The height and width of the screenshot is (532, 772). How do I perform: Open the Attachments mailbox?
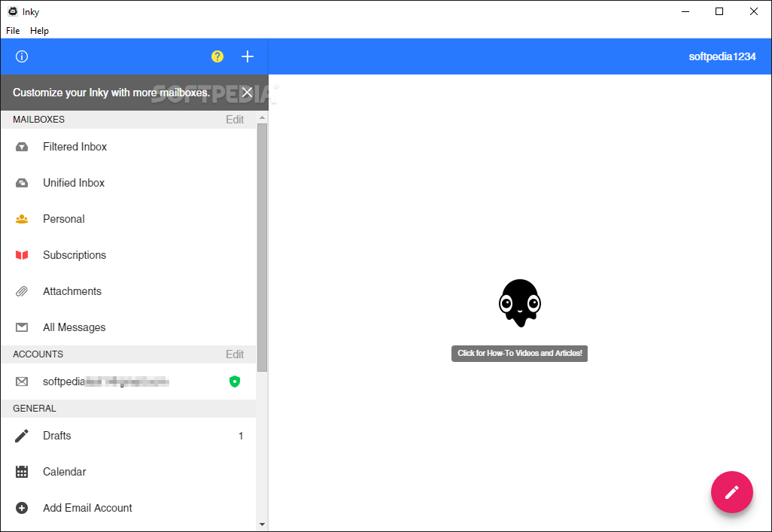[x=129, y=291]
